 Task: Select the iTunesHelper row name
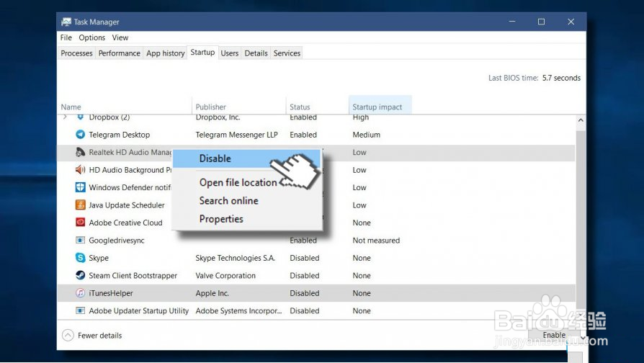[111, 293]
